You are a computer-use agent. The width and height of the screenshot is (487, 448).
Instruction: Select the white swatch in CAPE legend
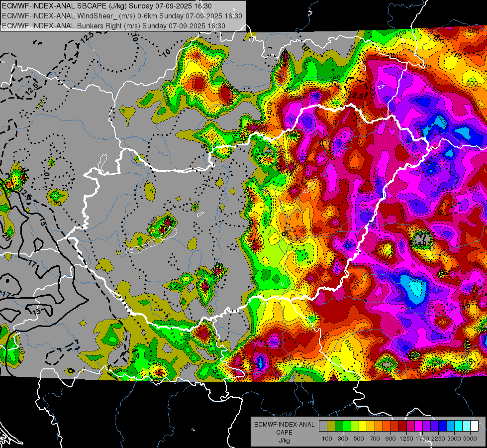click(x=475, y=426)
